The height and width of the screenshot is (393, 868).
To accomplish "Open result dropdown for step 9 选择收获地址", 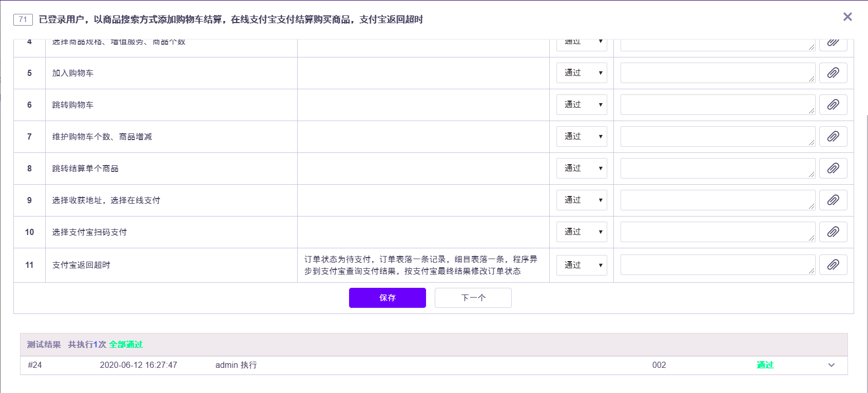I will tap(582, 200).
